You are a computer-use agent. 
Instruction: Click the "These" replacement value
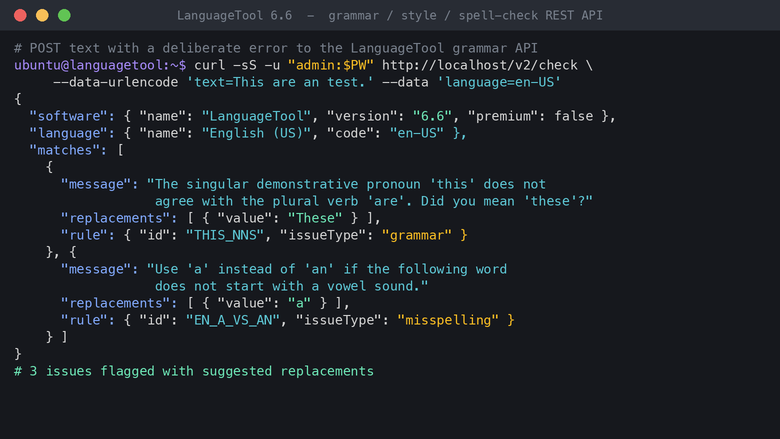tap(315, 218)
